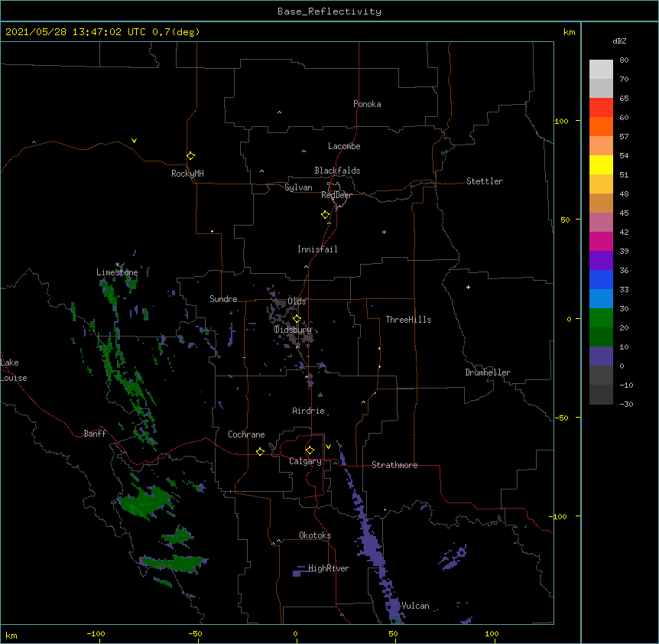Select the white asterisk marker east of Innisfail
659x644 pixels.
click(384, 232)
